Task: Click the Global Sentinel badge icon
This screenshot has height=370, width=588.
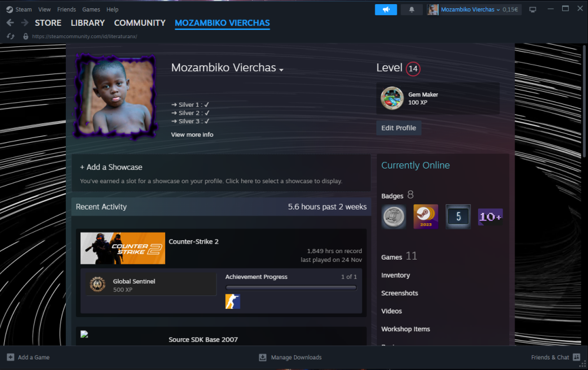Action: click(98, 285)
